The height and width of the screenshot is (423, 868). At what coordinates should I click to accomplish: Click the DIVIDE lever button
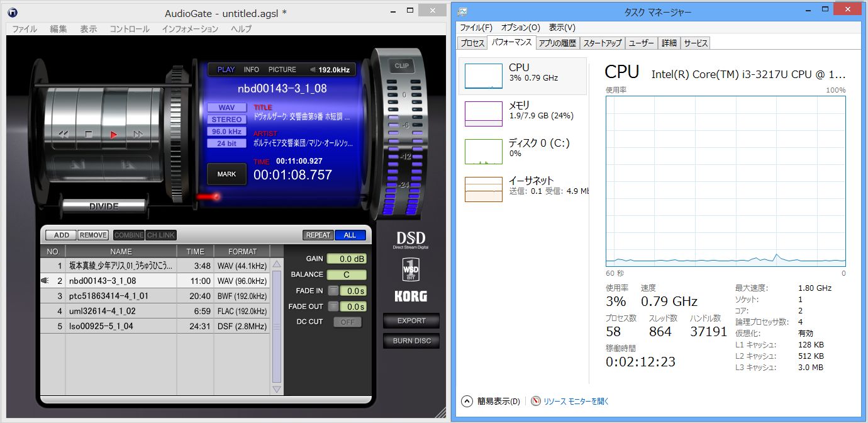point(104,206)
